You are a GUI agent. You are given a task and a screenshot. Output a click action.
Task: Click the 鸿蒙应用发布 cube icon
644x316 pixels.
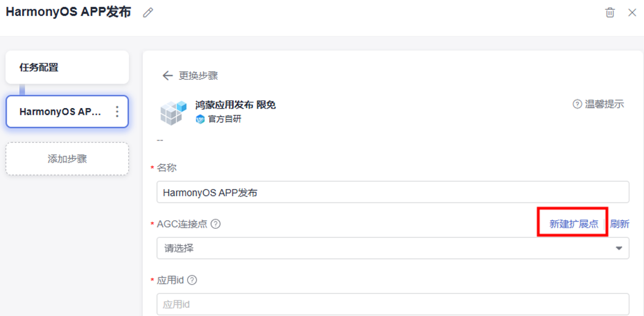(x=172, y=113)
